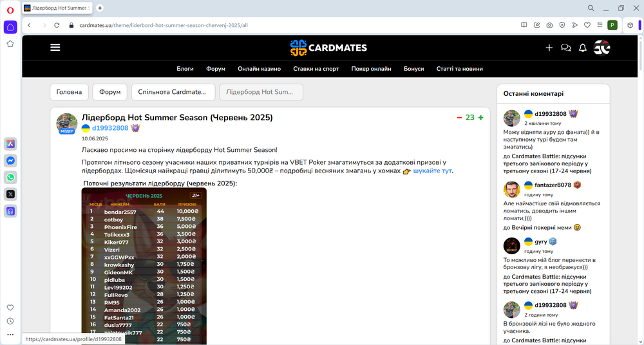Create new post with plus icon in Cardmates header

pos(549,48)
